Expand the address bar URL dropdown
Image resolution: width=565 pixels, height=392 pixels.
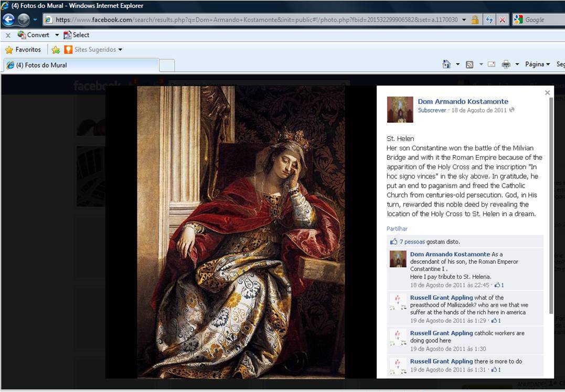tap(464, 20)
